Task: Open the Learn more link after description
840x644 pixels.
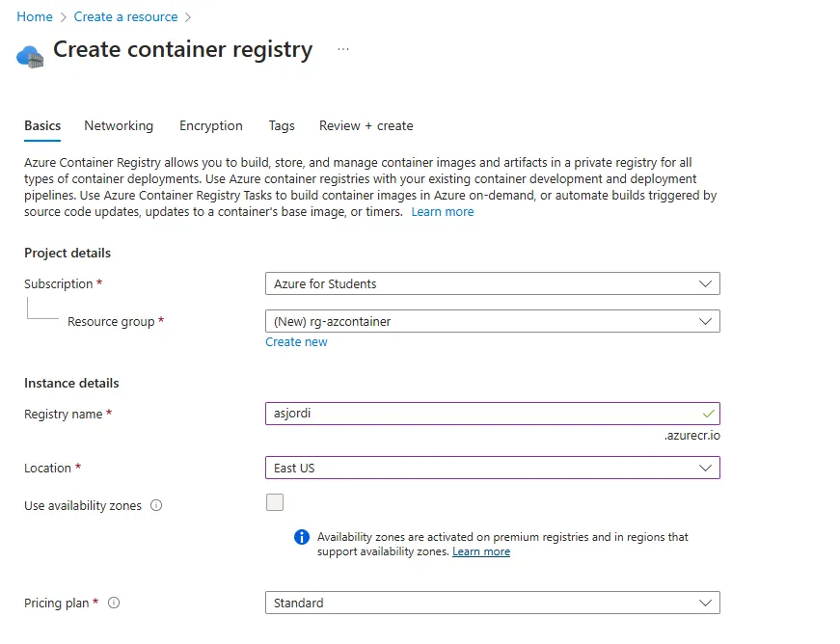Action: point(443,212)
